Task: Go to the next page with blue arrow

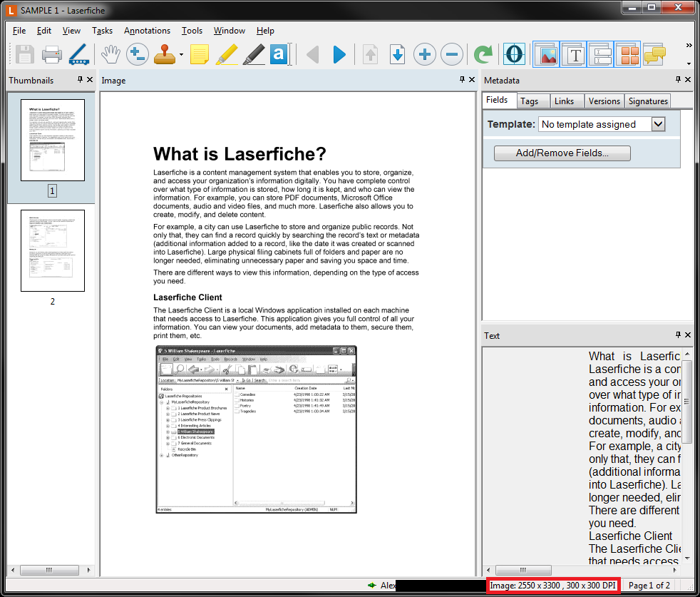Action: [339, 54]
